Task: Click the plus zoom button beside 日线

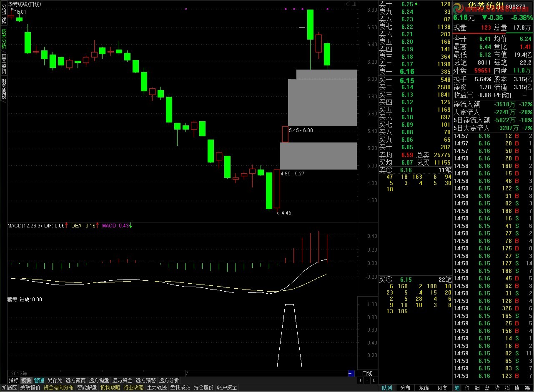Action: tap(361, 380)
